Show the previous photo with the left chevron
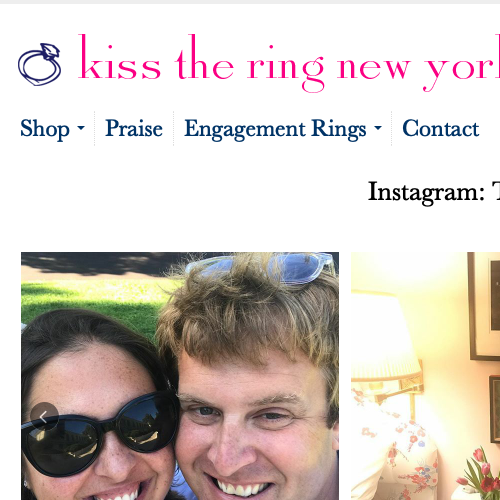Screen dimensions: 500x500 click(x=44, y=416)
